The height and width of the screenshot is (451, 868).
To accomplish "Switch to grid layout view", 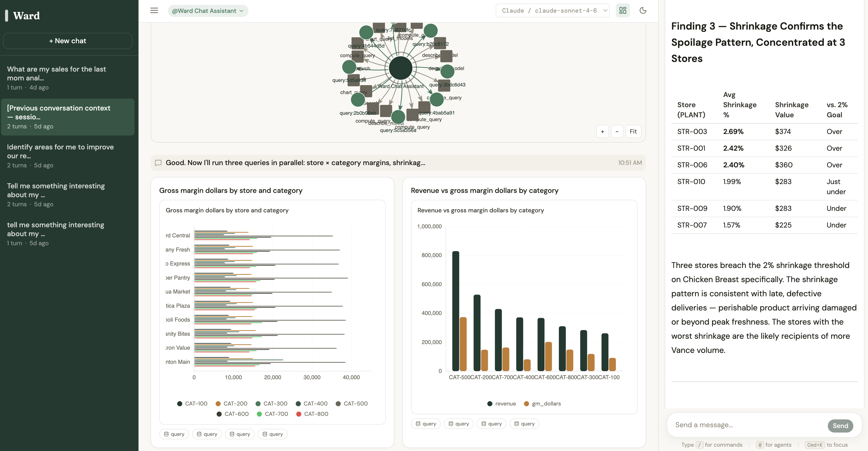I will click(x=622, y=10).
